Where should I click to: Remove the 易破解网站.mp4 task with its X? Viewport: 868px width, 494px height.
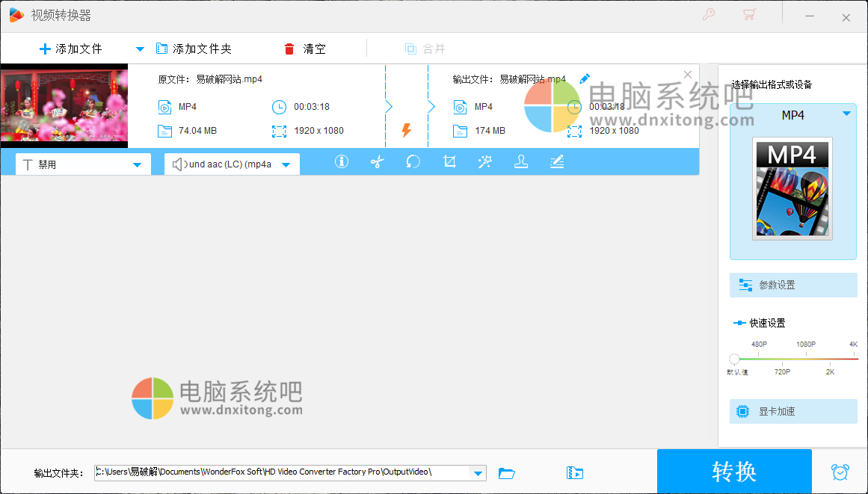tap(687, 75)
